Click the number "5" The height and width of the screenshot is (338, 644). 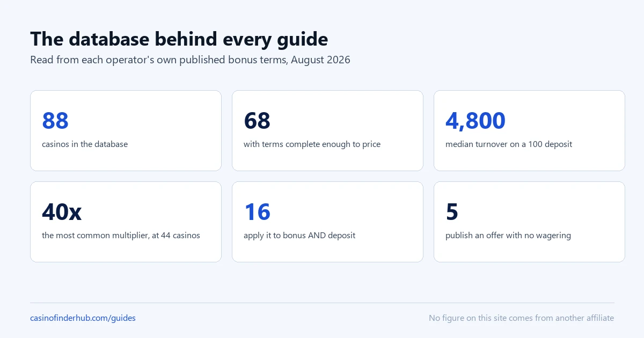pyautogui.click(x=452, y=212)
